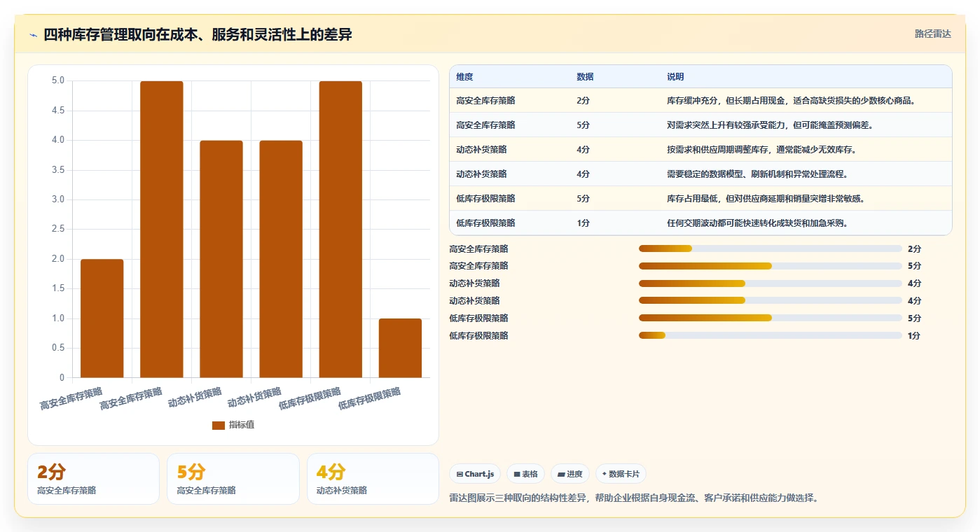980x532 pixels.
Task: Click the 1分 value after the last progress bar
Action: point(914,335)
